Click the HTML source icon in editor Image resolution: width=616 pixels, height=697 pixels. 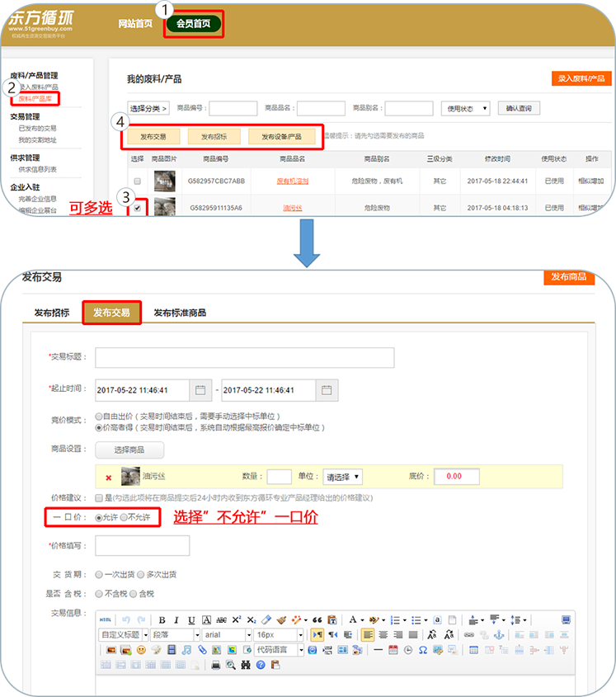click(105, 619)
